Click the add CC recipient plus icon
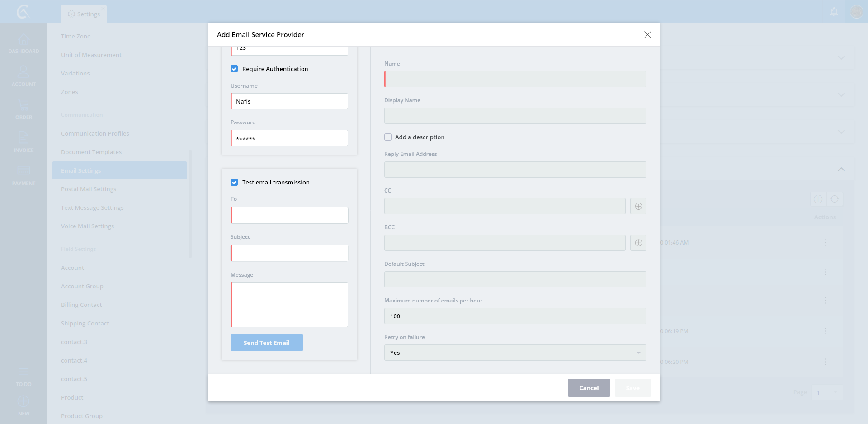Screen dimensions: 868x424 tap(638, 206)
